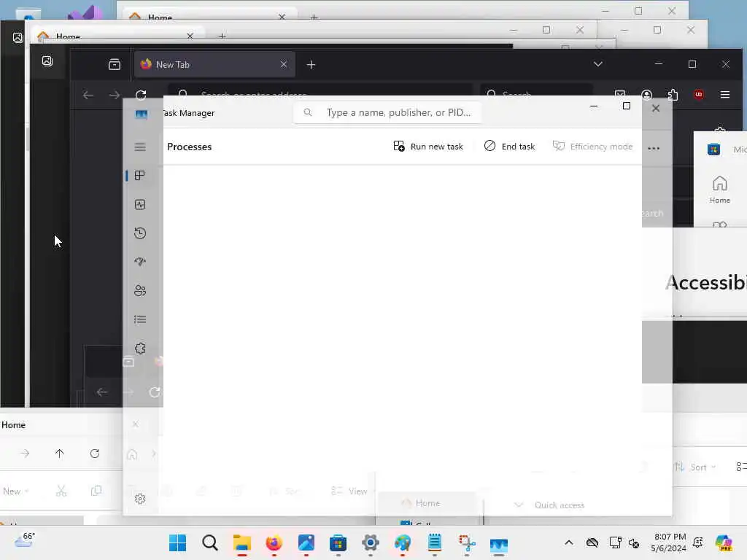Open weather widget showing 66°
Screen dimensions: 747x560
click(25, 540)
